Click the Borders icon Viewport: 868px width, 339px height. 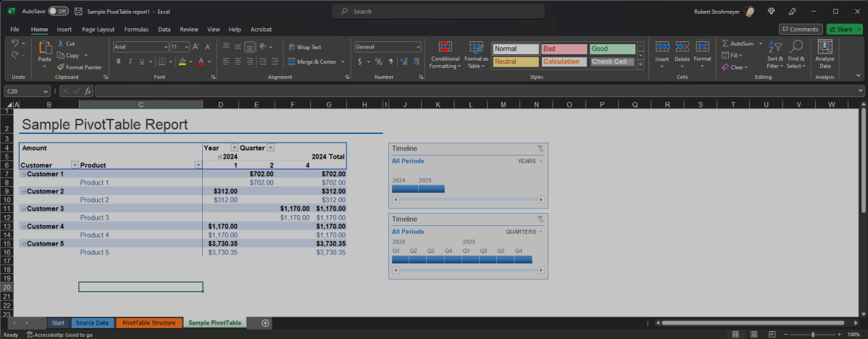162,62
